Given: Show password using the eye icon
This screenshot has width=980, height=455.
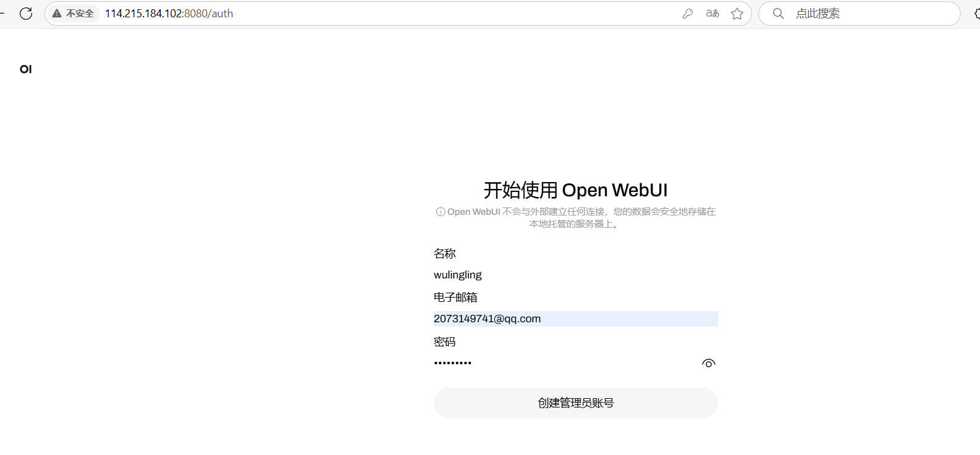Looking at the screenshot, I should click(709, 364).
